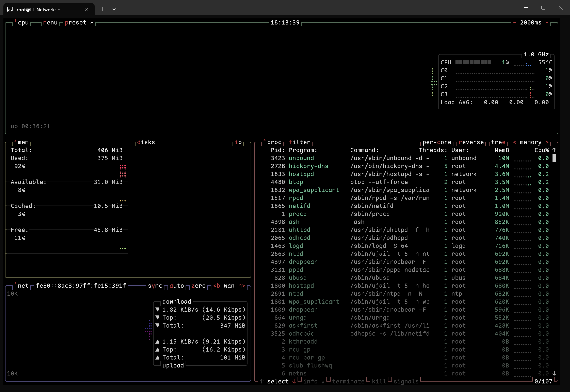Click the Threads column header

click(x=433, y=150)
